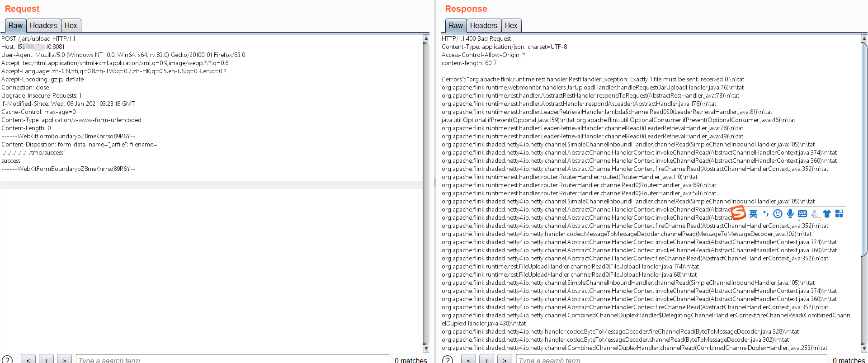
Task: Click Request panel '0 matches' label
Action: pyautogui.click(x=410, y=360)
